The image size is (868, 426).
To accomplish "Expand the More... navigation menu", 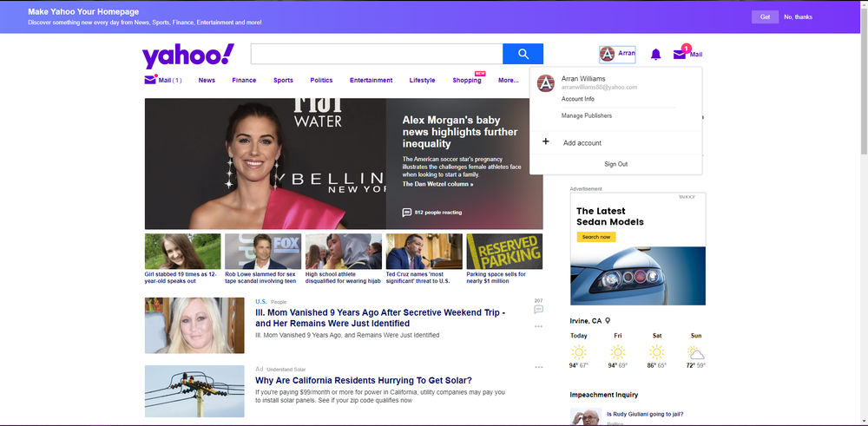I will tap(508, 80).
